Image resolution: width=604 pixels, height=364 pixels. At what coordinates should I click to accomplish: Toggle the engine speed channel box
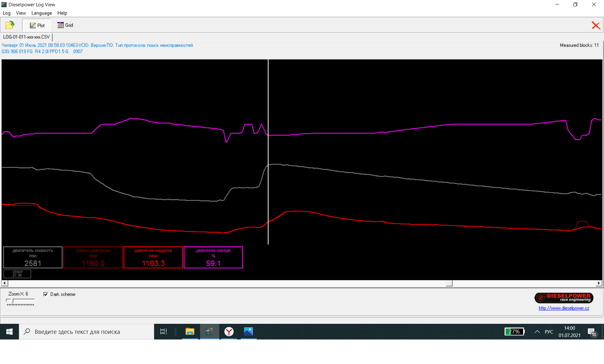pyautogui.click(x=33, y=257)
